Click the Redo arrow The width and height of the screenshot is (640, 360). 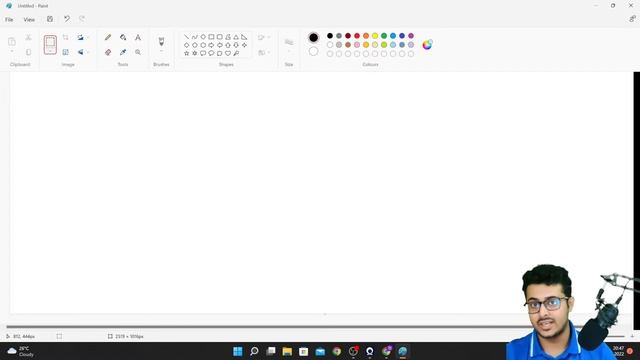(82, 19)
